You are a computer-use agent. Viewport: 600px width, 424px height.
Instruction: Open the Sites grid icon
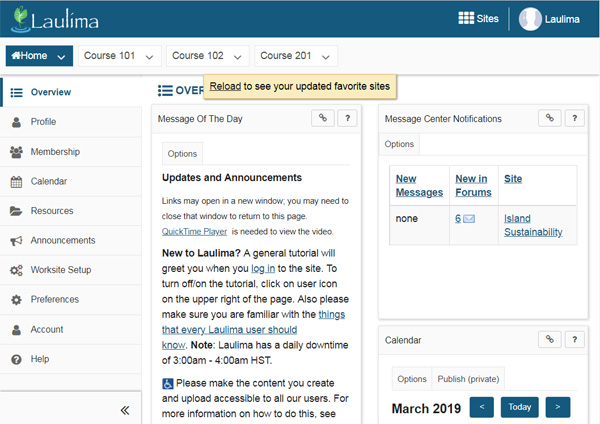466,18
